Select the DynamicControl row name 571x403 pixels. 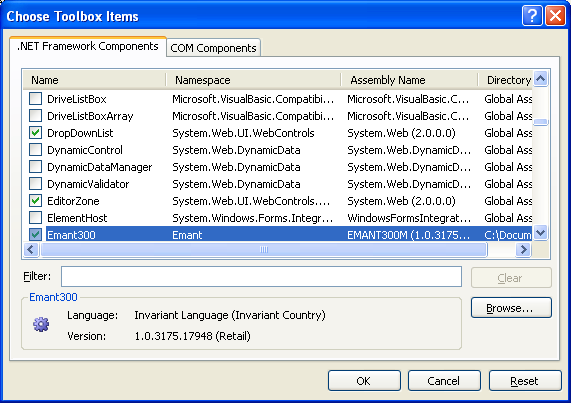coord(85,150)
